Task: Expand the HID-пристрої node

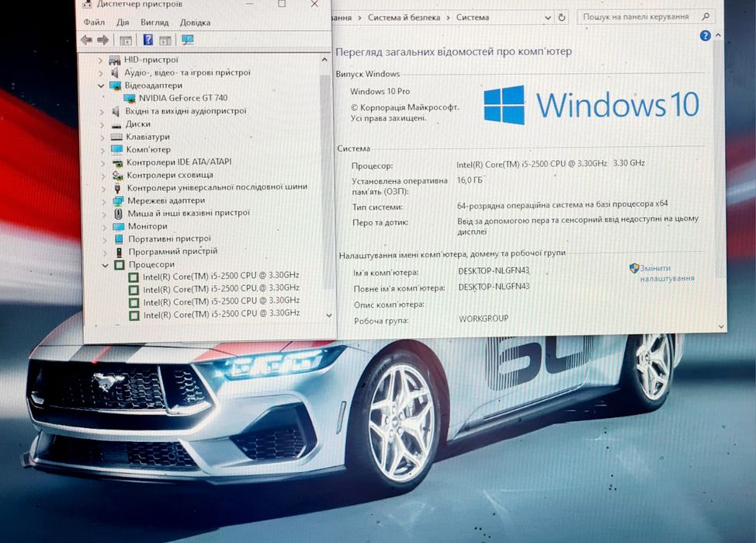Action: pos(100,61)
